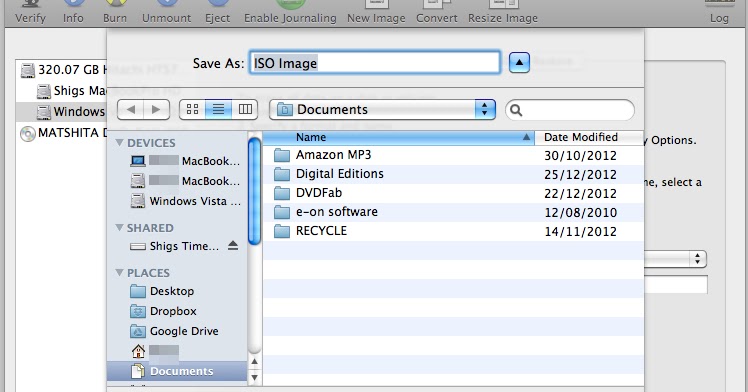The image size is (748, 392).
Task: Switch to list view in save dialog
Action: click(x=218, y=110)
